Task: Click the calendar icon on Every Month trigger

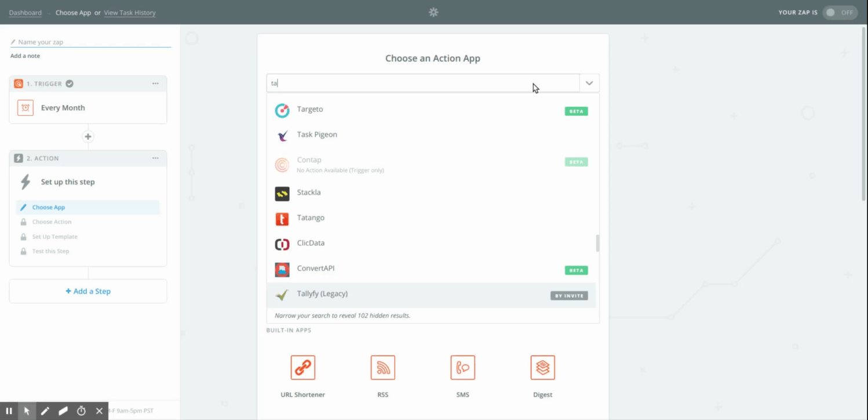Action: pos(25,108)
